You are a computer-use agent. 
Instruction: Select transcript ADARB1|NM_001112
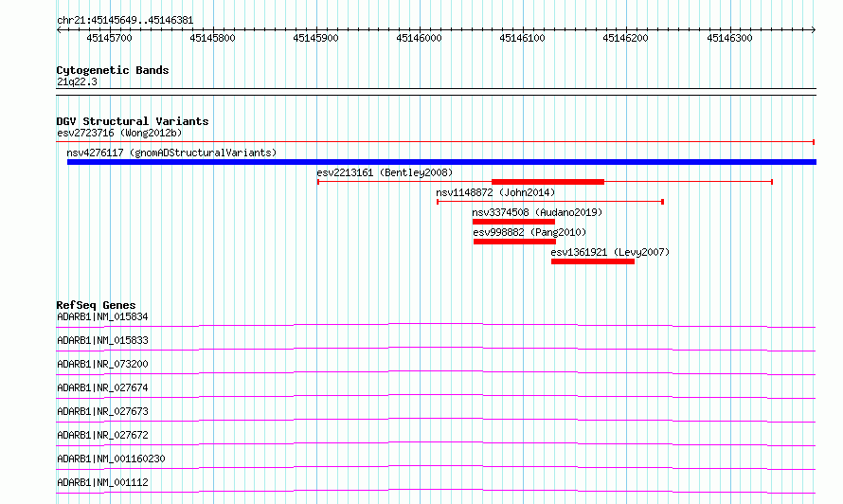102,482
